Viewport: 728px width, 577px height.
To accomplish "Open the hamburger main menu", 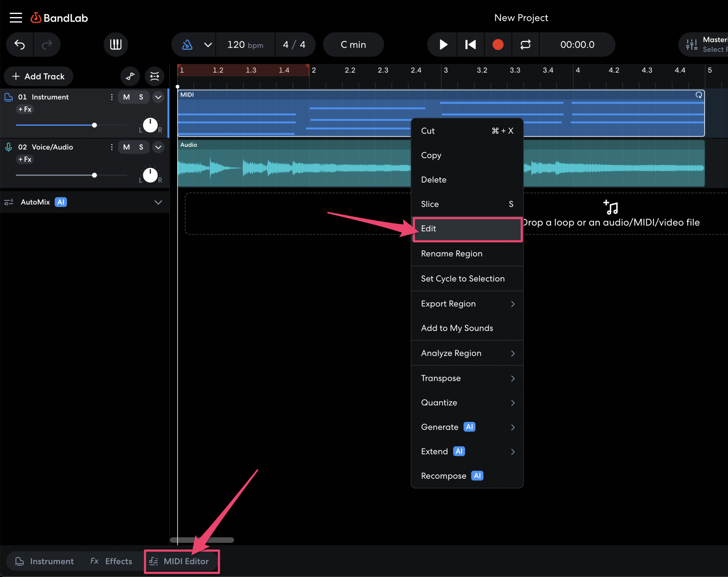I will click(15, 17).
